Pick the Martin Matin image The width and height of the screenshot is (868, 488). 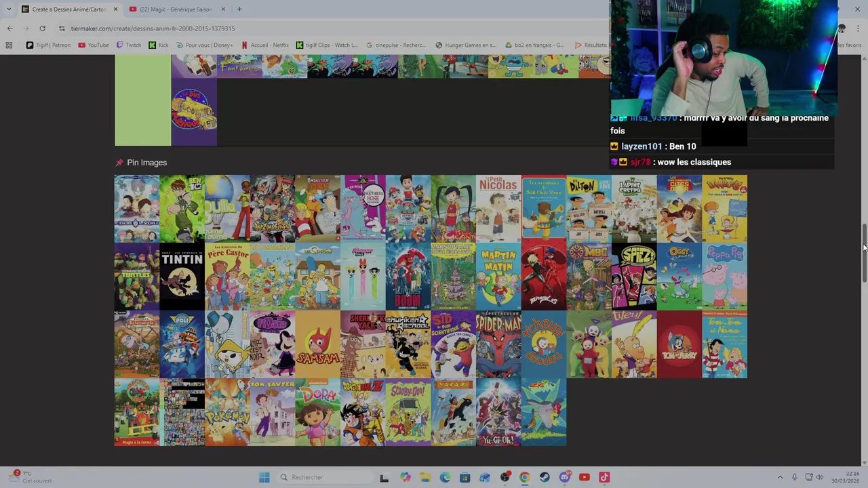[498, 277]
